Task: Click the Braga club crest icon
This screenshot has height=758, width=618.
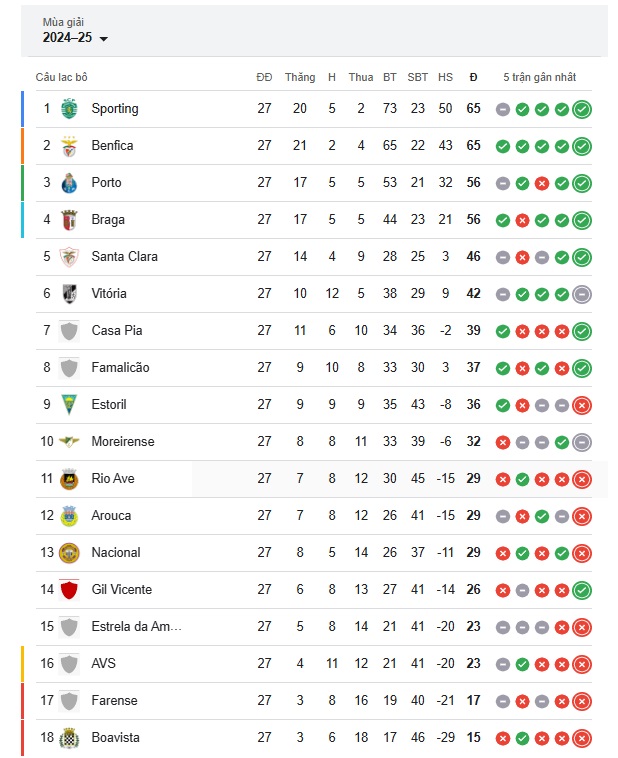Action: (69, 220)
